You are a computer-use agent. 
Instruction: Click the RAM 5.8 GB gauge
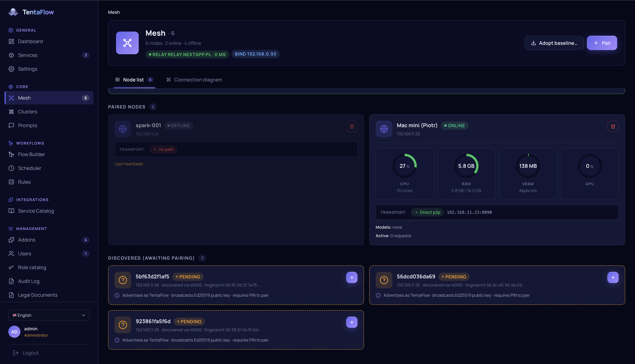(466, 166)
